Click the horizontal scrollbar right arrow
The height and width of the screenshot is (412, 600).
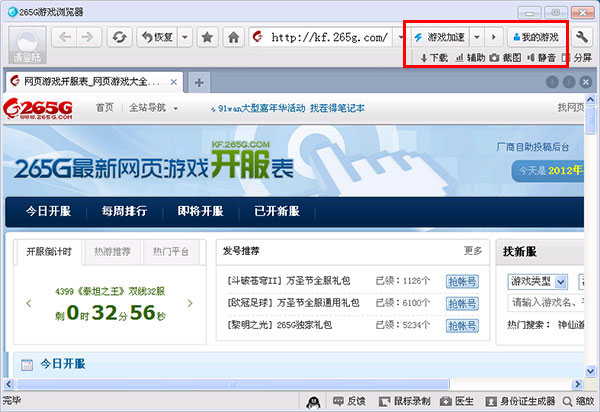click(577, 384)
